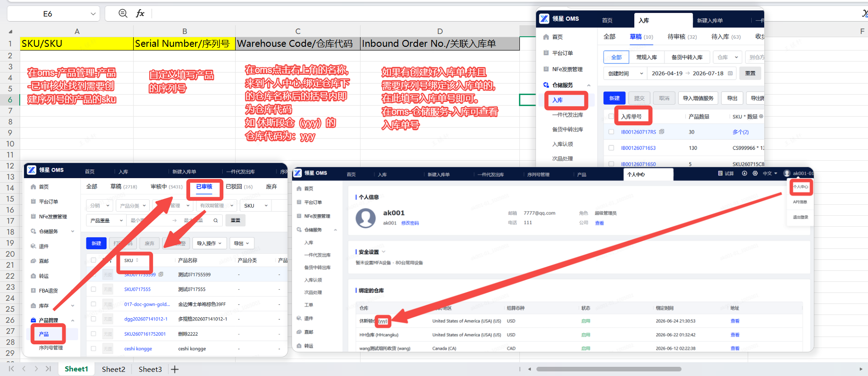This screenshot has height=376, width=868.
Task: Click the search magnifier in the 产品重量 filter
Action: 215,220
